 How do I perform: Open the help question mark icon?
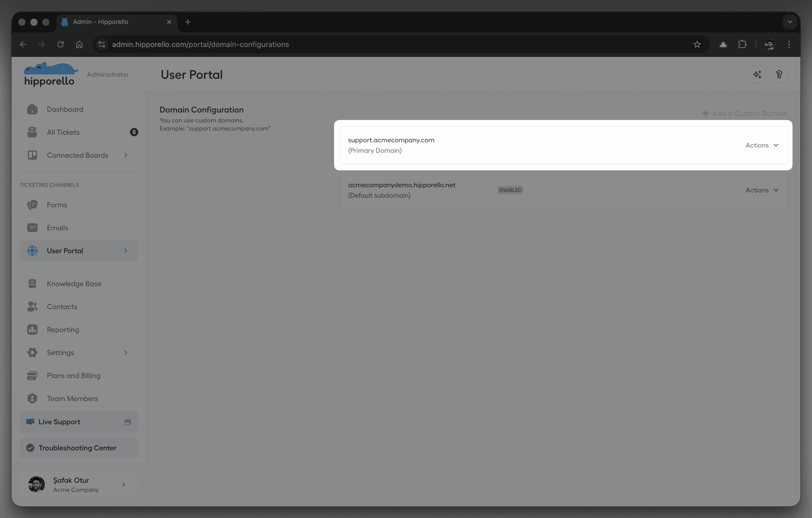point(779,75)
